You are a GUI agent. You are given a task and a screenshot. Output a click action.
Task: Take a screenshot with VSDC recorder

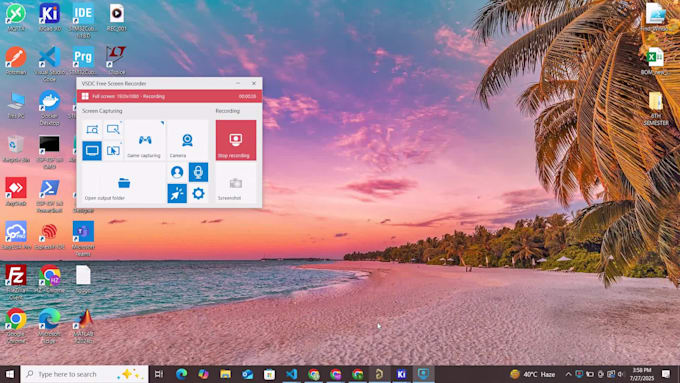coord(236,184)
